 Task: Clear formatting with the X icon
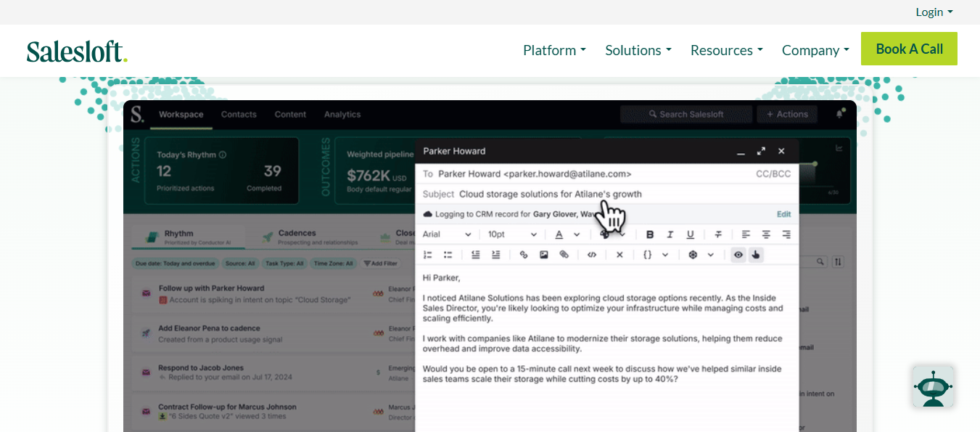[619, 255]
